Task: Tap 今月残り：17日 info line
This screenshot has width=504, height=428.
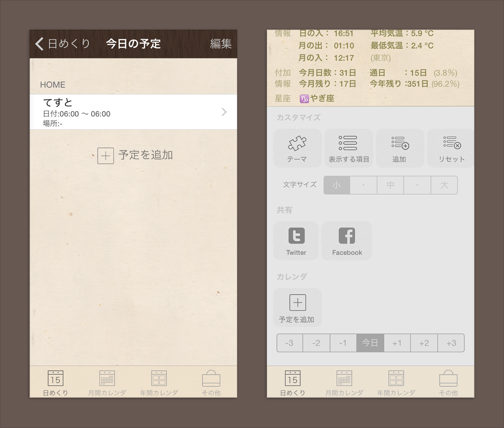Action: [x=328, y=84]
